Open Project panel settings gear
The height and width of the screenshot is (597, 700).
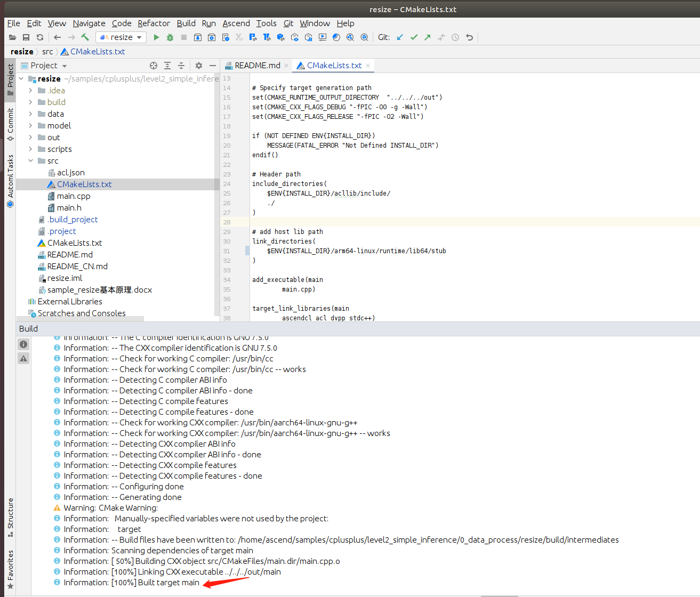coord(199,66)
